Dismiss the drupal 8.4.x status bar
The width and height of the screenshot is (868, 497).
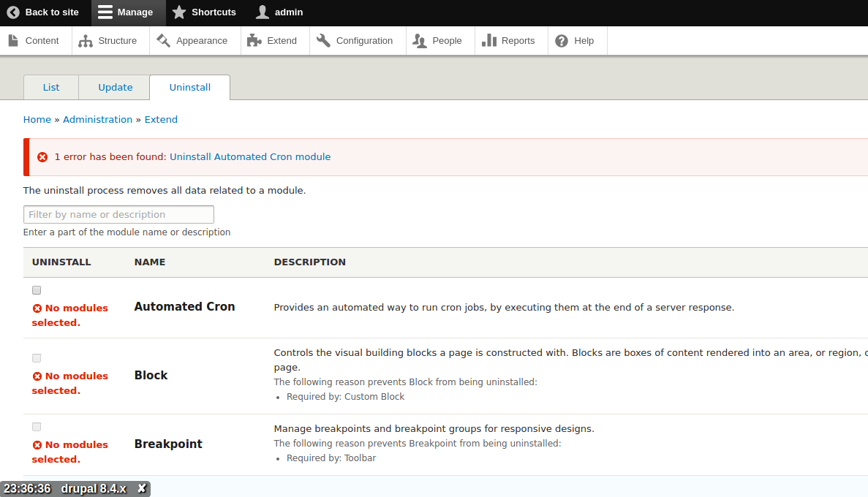tap(141, 488)
